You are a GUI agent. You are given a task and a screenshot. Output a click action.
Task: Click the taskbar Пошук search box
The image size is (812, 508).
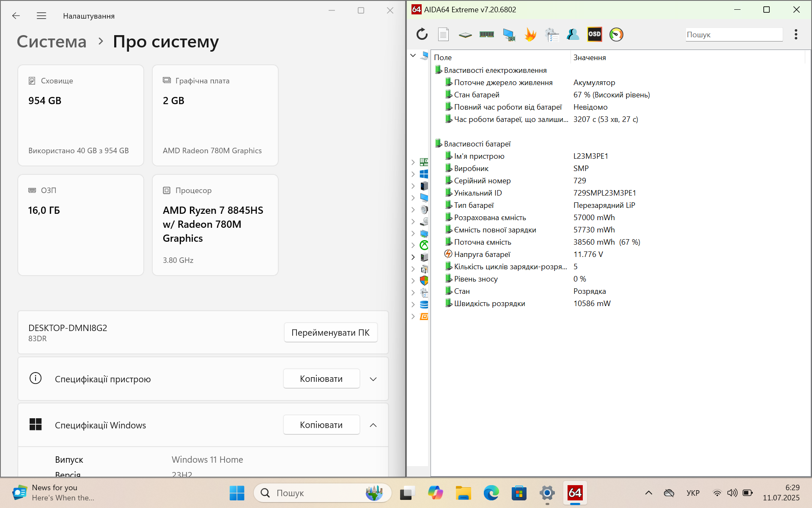tap(322, 493)
